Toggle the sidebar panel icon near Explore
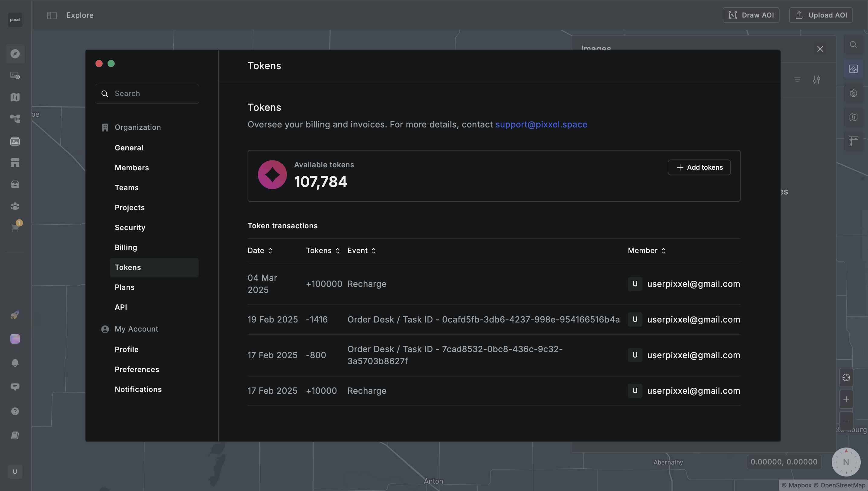The image size is (868, 491). point(52,15)
